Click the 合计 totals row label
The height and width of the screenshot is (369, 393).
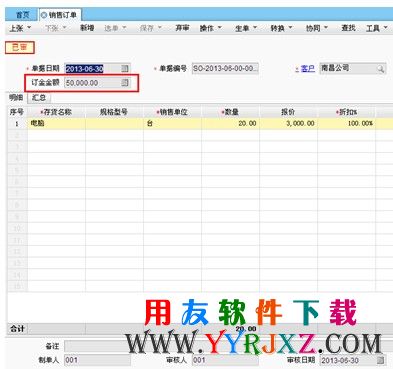pyautogui.click(x=17, y=329)
